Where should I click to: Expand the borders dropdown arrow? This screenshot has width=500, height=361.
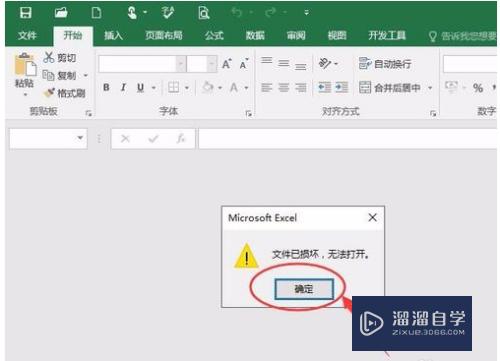tap(187, 88)
